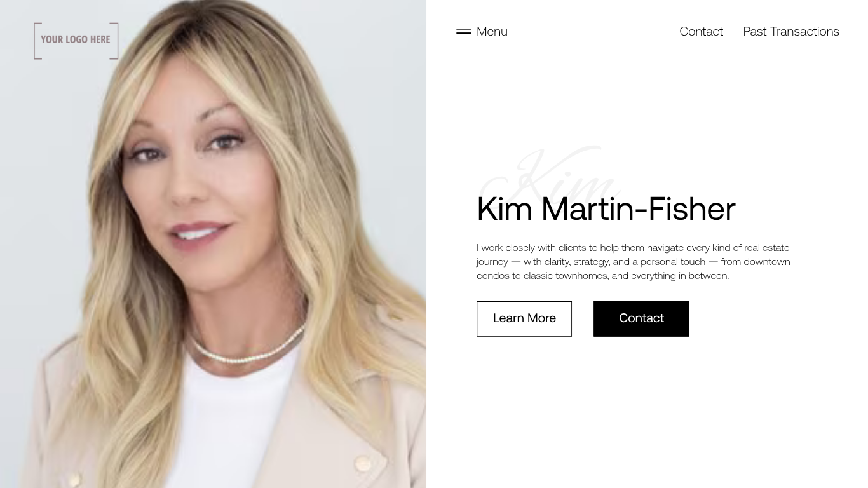The width and height of the screenshot is (868, 488).
Task: Open the hamburger menu icon
Action: tap(463, 31)
